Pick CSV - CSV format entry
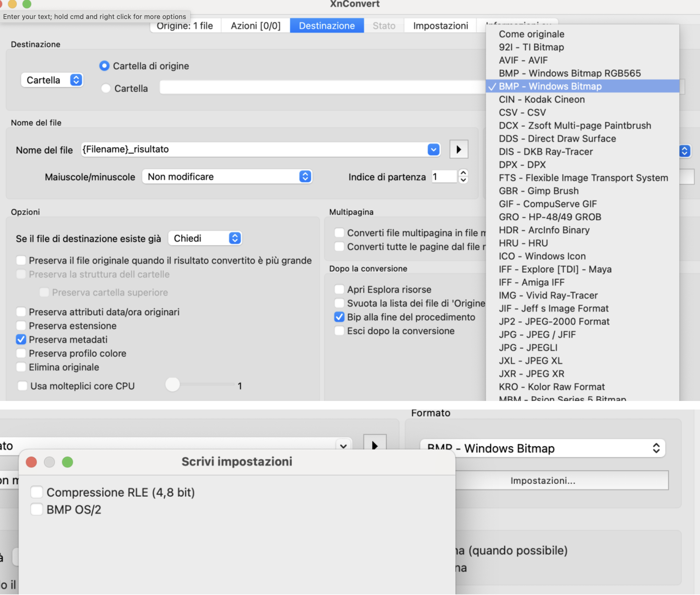700x595 pixels. 582,112
